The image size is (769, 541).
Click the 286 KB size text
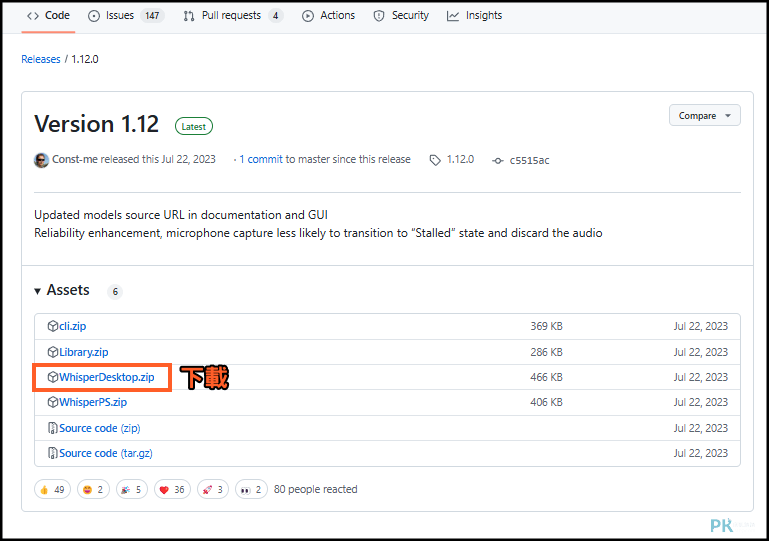(546, 352)
